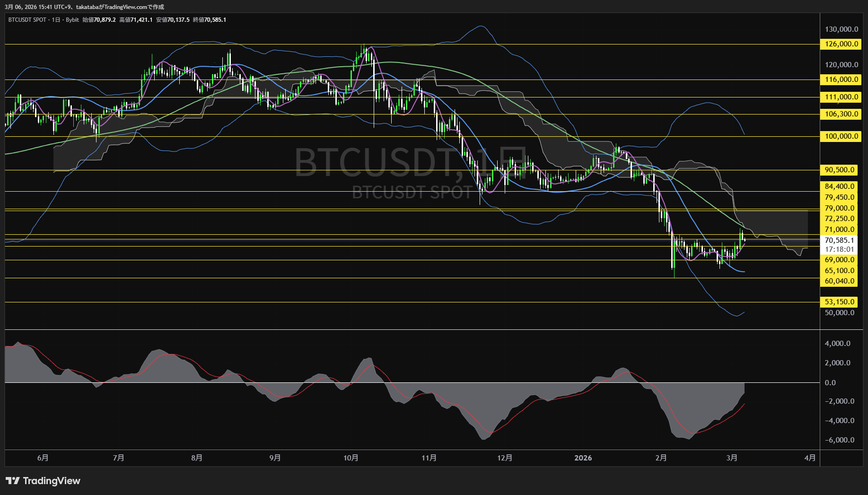The image size is (868, 495).
Task: Click the 60,040.0 axis price label
Action: pos(840,281)
